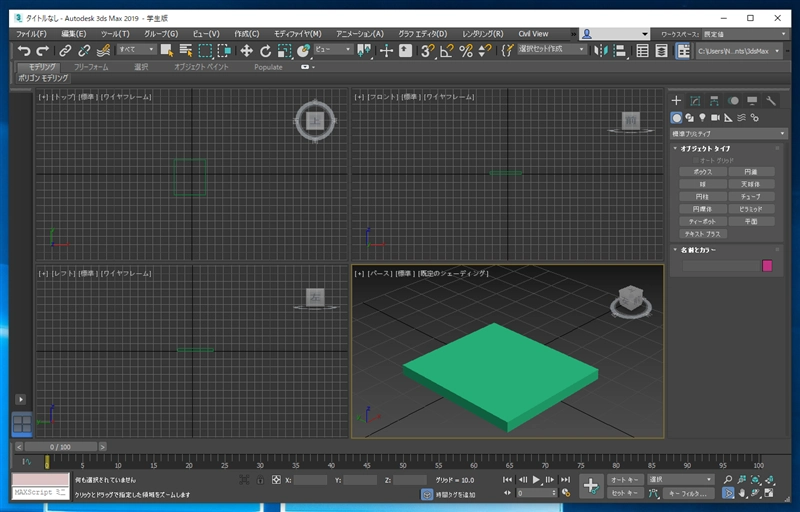Viewport: 800px width, 512px height.
Task: Click the Bind to Space Warp icon
Action: coord(104,50)
